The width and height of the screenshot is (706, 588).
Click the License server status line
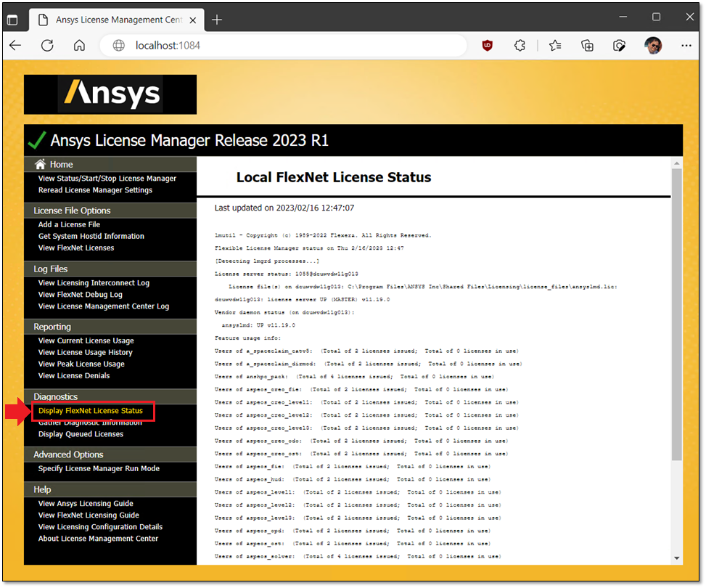pos(287,274)
